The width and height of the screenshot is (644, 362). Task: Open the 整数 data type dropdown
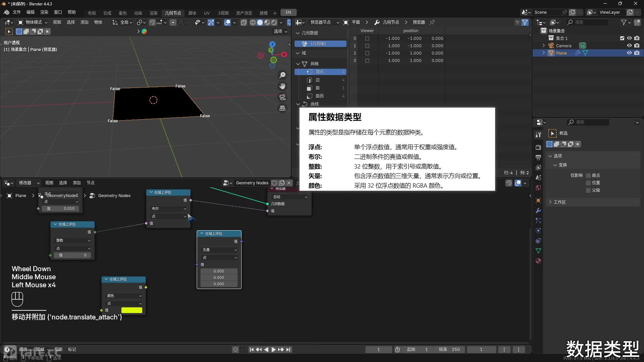pyautogui.click(x=72, y=240)
